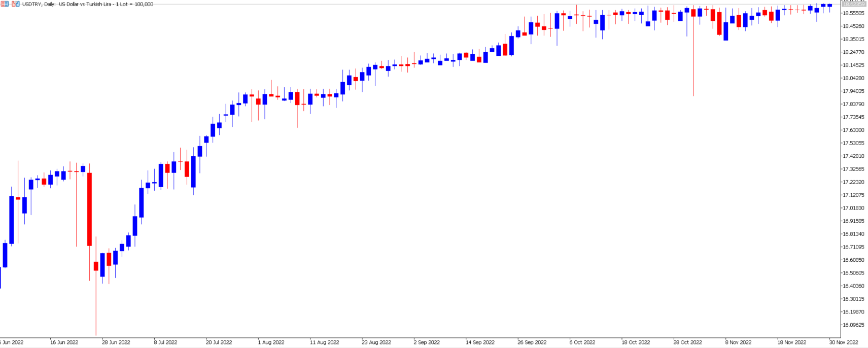The width and height of the screenshot is (868, 348).
Task: Click the red and blue panels icon
Action: [x=16, y=4]
